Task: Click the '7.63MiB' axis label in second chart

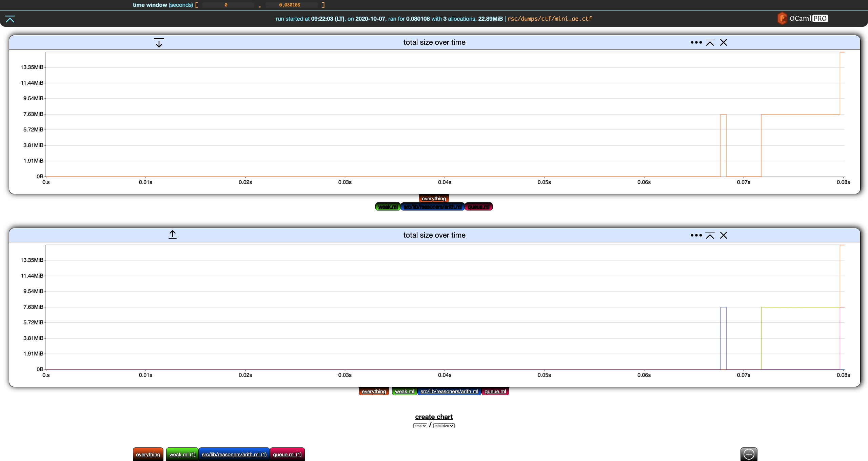Action: click(33, 307)
